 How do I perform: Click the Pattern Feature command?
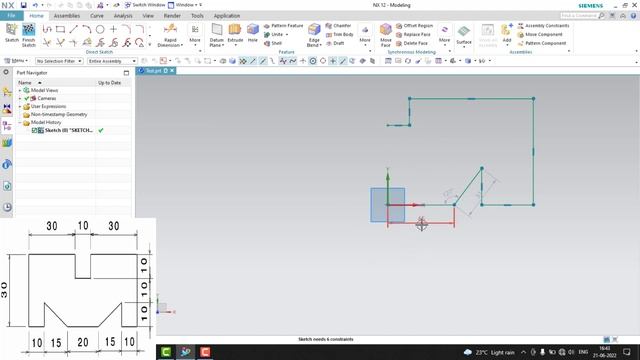coord(284,26)
